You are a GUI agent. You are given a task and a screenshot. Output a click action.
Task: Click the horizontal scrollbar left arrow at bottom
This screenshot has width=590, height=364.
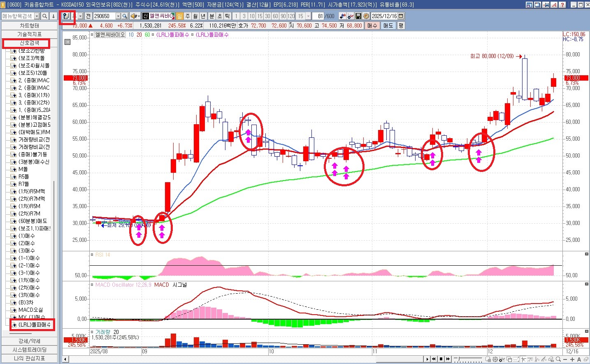click(x=65, y=359)
